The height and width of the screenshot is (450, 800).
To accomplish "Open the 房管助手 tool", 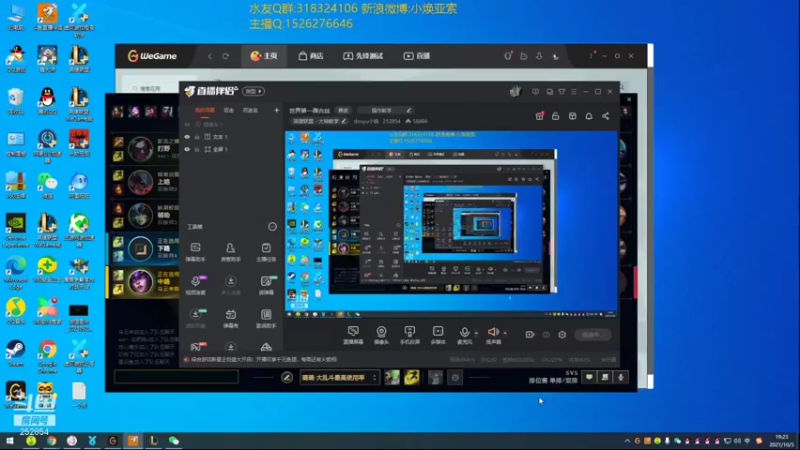I will 231,252.
